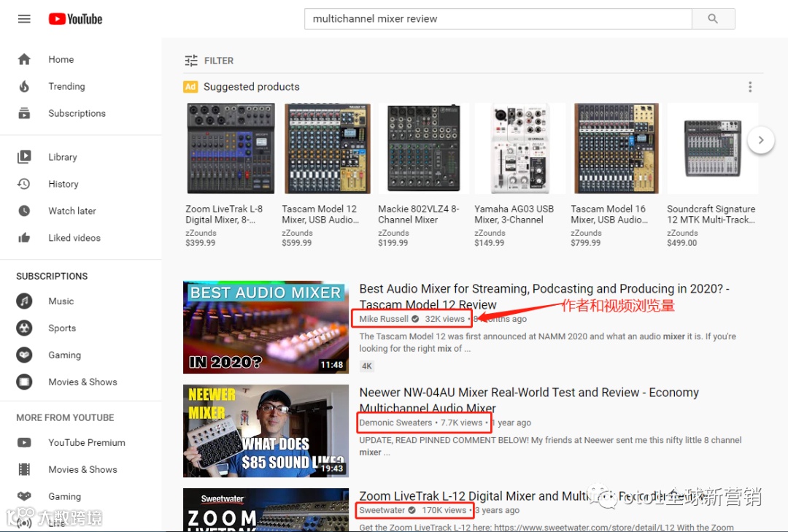Screen dimensions: 788x532
Task: Click the YouTube logo
Action: tap(75, 19)
